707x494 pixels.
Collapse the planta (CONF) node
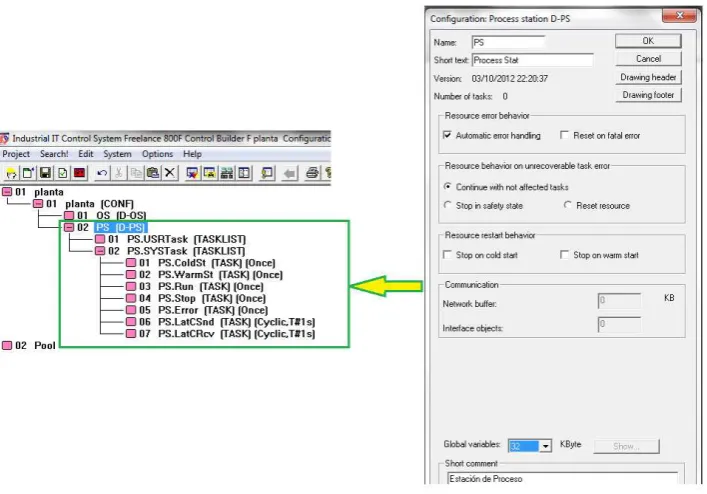[x=38, y=204]
